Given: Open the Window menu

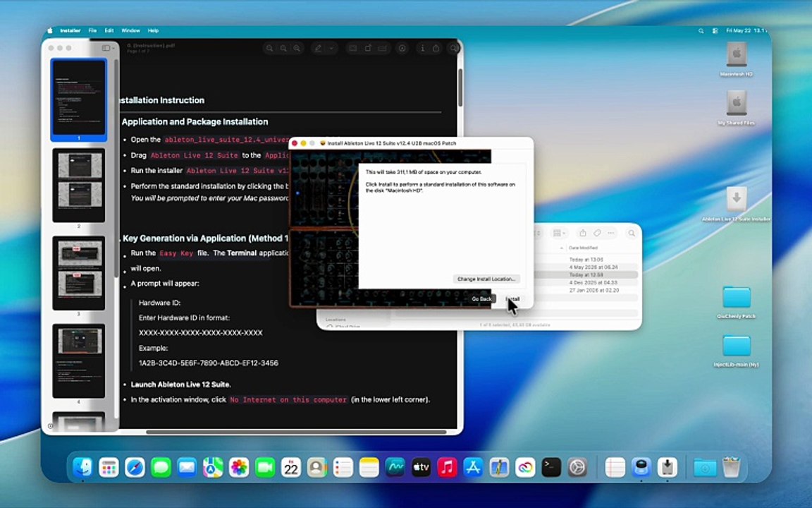Looking at the screenshot, I should 130,30.
